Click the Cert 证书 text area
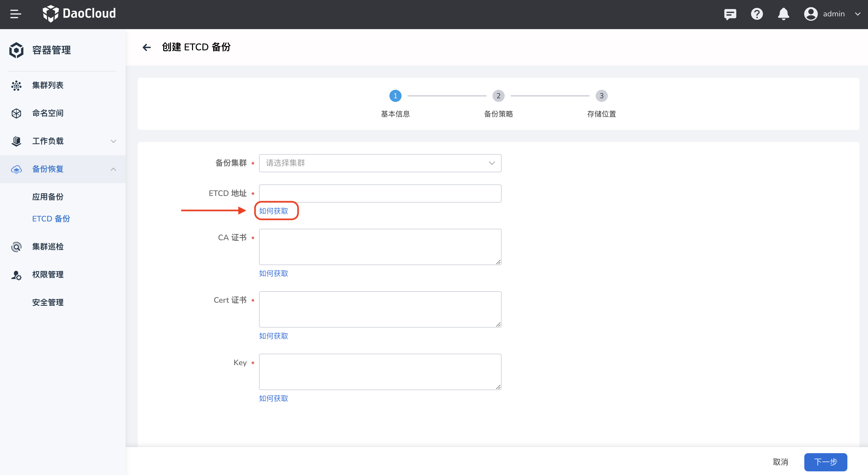 point(380,309)
